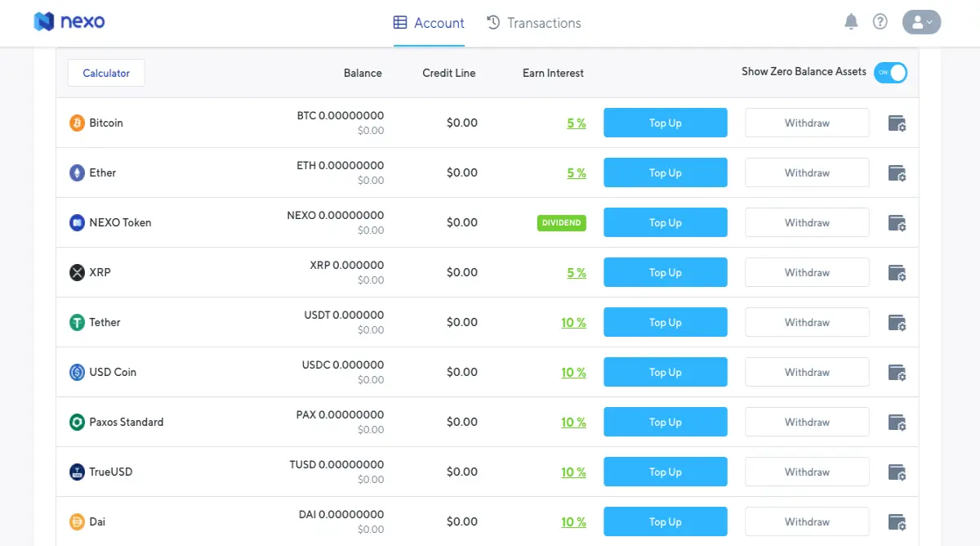
Task: Turn off Show Zero Balance Assets
Action: (890, 73)
